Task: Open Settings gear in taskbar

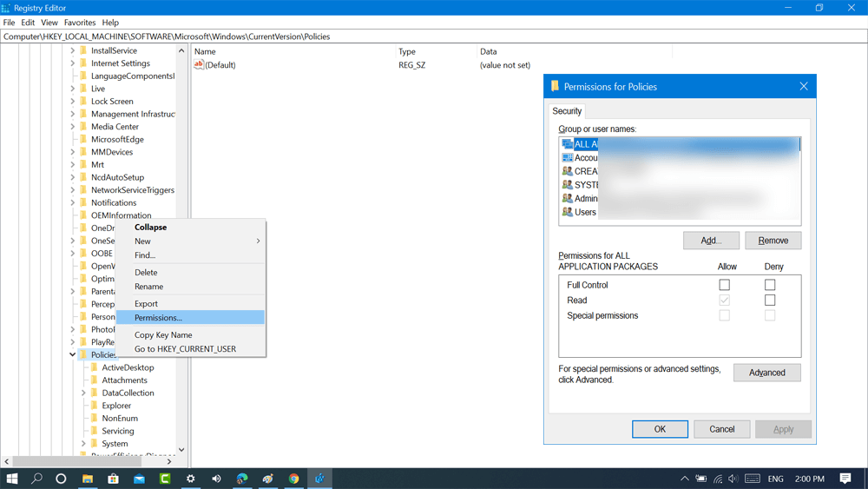Action: [x=190, y=479]
